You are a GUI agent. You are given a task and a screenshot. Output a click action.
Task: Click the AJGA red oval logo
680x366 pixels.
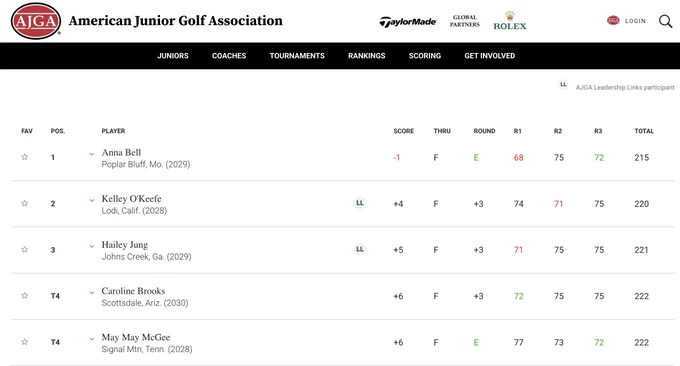pyautogui.click(x=36, y=21)
